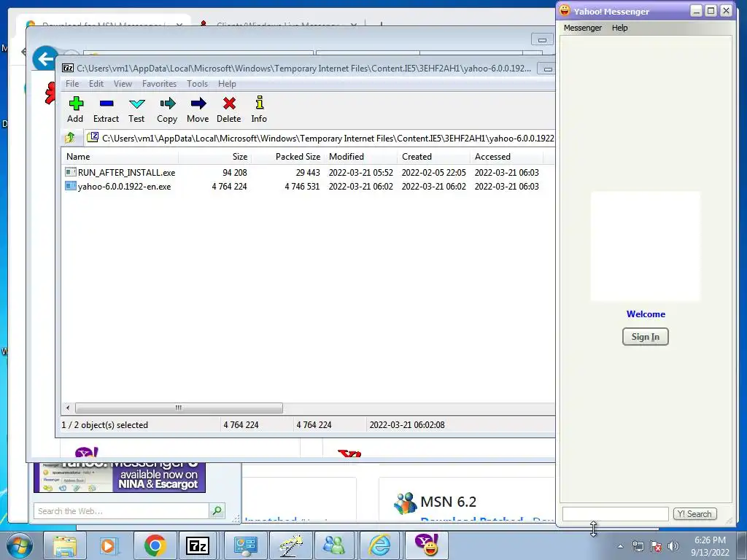
Task: Click 1 / 2 object(s) selected status text
Action: 105,425
